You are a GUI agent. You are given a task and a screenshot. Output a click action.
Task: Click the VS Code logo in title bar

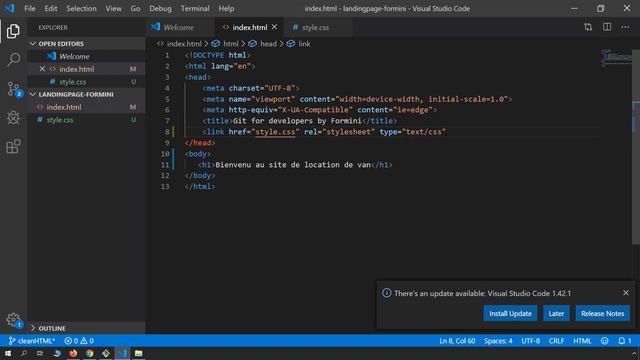(x=10, y=8)
